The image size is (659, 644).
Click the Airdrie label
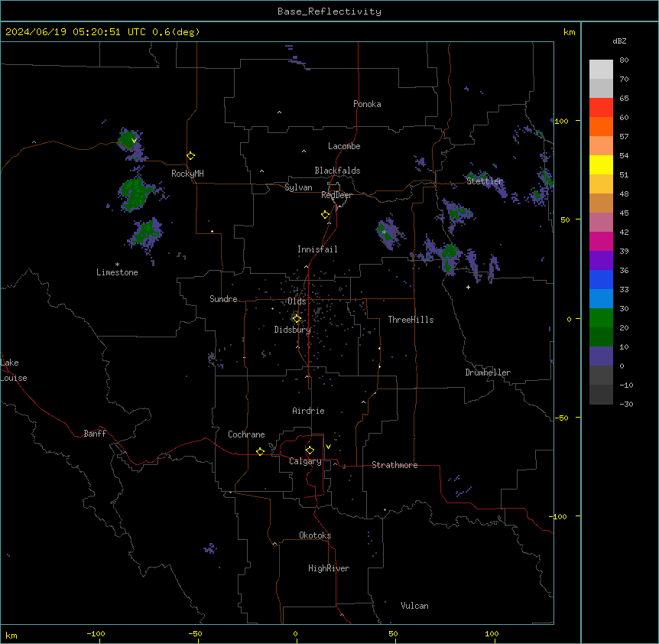(x=309, y=411)
